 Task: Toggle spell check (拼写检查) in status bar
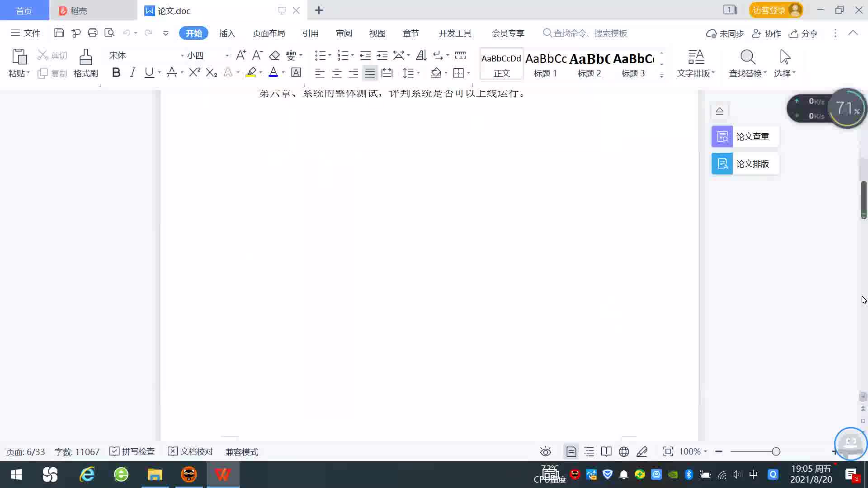[132, 451]
